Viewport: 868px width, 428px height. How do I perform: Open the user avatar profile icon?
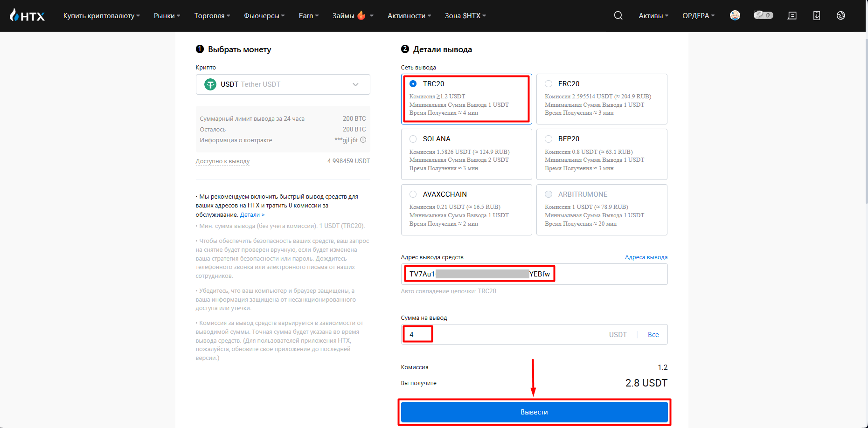click(x=735, y=15)
